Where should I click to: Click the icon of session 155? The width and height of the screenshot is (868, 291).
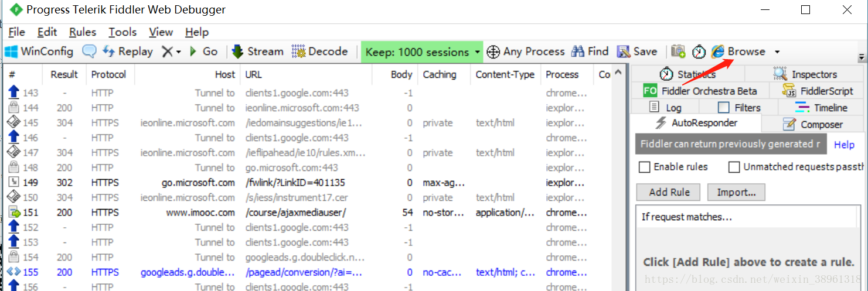point(13,272)
